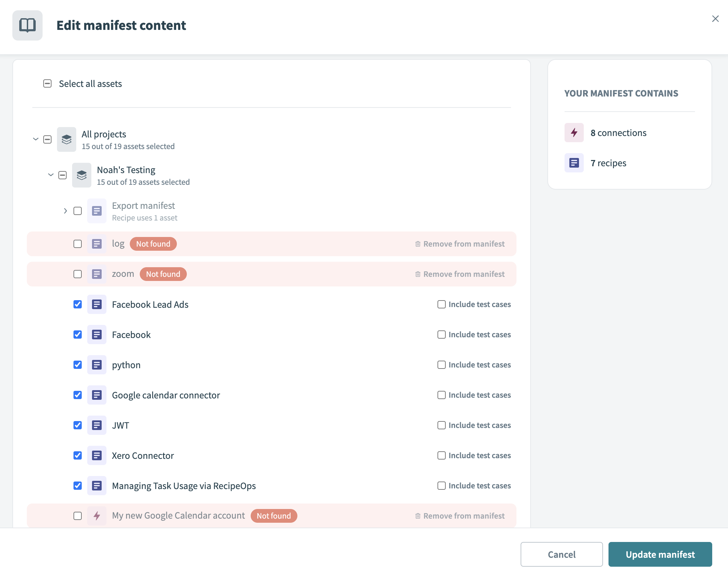Click the Noah's Testing project layers icon

point(81,175)
